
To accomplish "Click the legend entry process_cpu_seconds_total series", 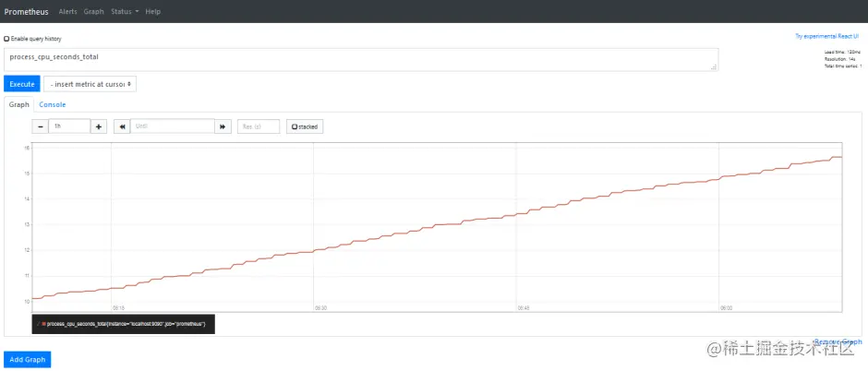I will point(127,324).
